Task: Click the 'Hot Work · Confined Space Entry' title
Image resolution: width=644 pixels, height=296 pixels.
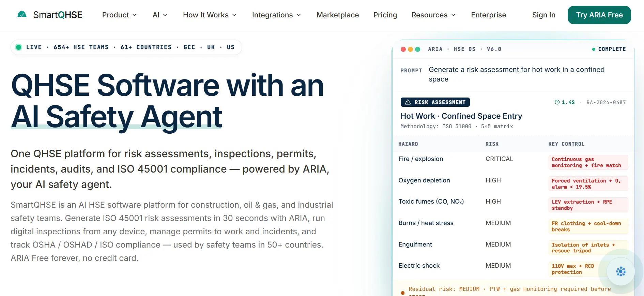Action: [461, 116]
